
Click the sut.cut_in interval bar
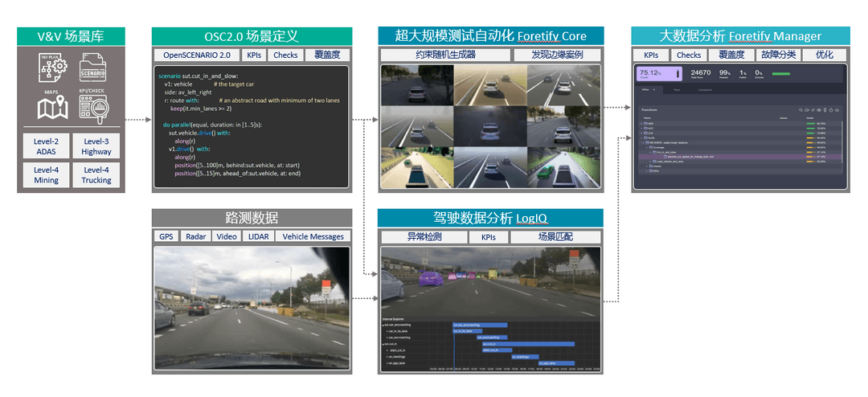point(529,345)
